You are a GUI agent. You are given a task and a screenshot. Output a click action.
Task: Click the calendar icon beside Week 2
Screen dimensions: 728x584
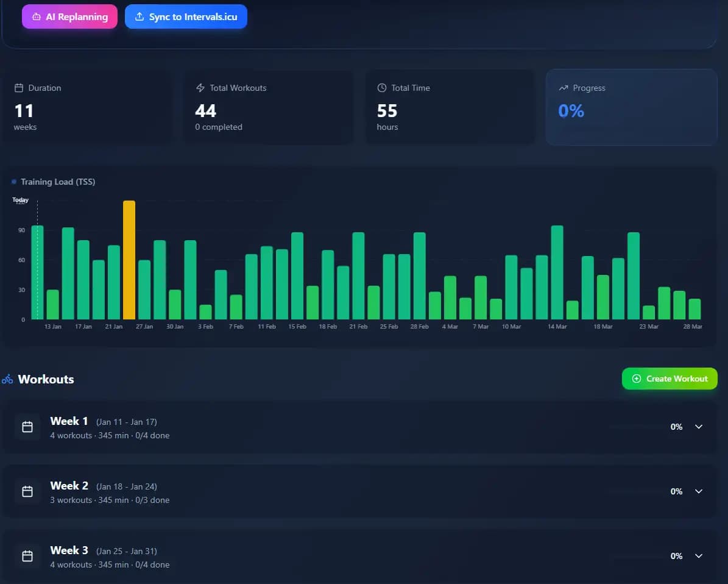27,491
